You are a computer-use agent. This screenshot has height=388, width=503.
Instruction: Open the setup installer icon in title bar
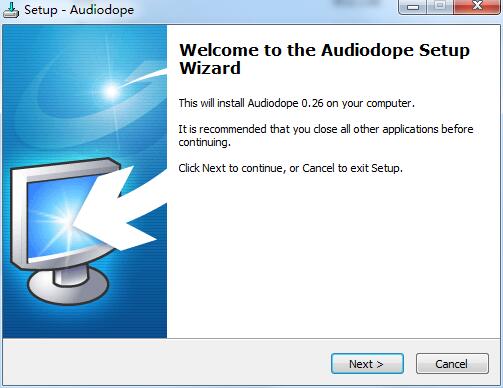point(11,10)
